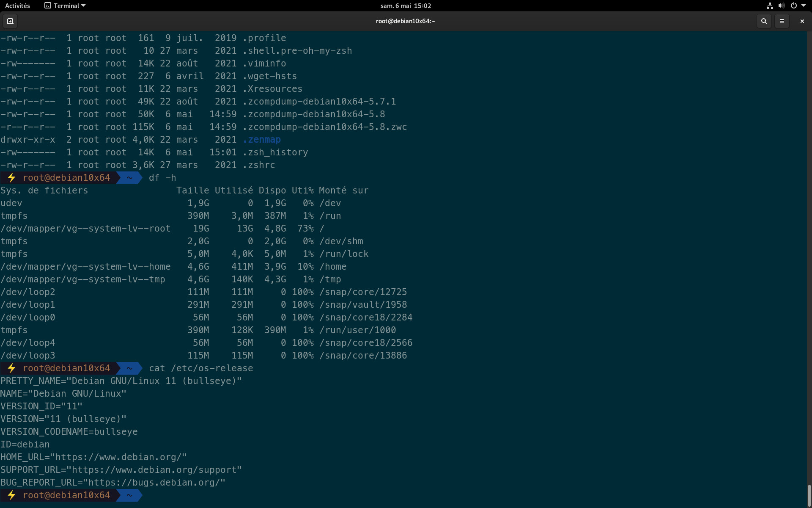Viewport: 812px width, 508px height.
Task: Open a new terminal tab
Action: pyautogui.click(x=10, y=21)
